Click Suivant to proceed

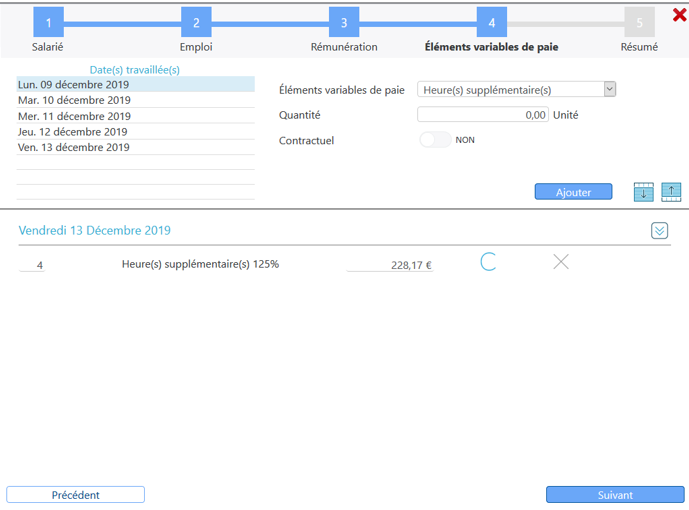coord(614,495)
